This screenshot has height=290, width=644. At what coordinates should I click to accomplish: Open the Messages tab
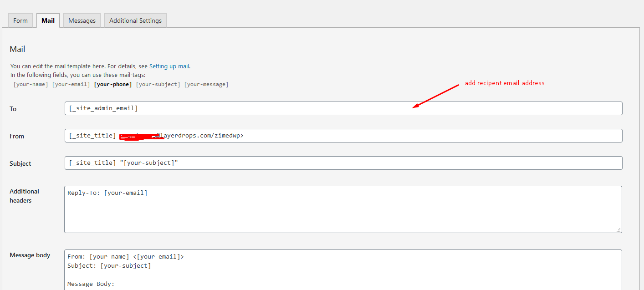click(x=82, y=20)
